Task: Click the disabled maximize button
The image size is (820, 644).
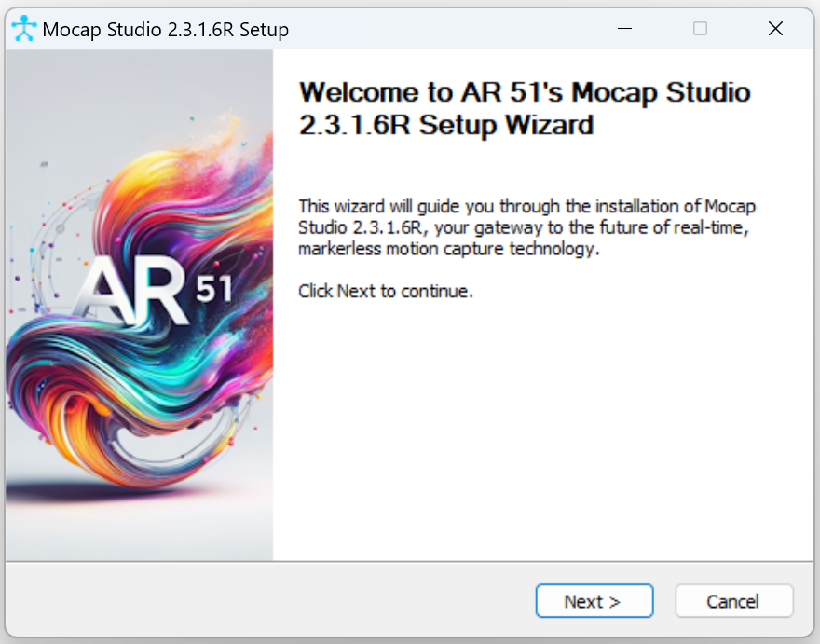Action: click(x=700, y=28)
